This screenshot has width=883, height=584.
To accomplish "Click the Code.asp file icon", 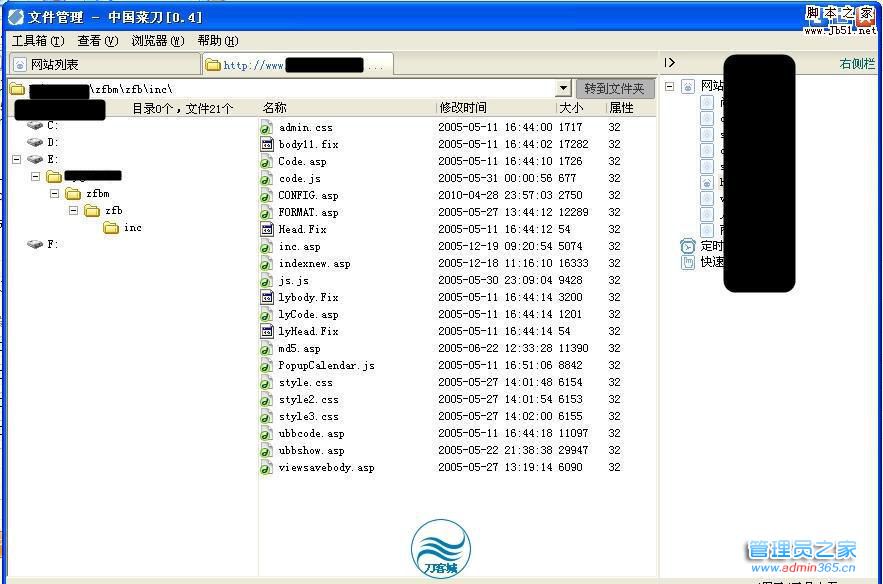I will tap(266, 162).
